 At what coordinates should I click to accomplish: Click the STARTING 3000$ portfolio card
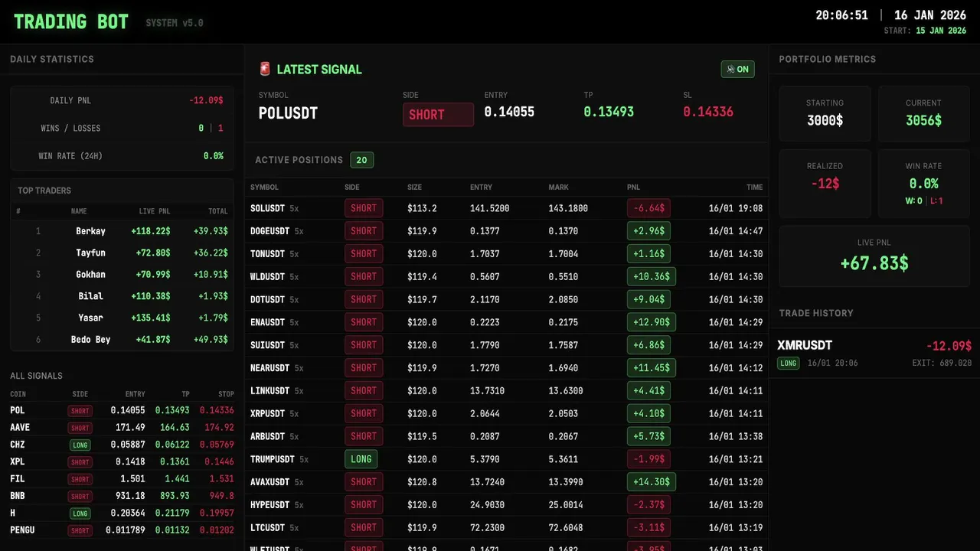[x=825, y=113]
